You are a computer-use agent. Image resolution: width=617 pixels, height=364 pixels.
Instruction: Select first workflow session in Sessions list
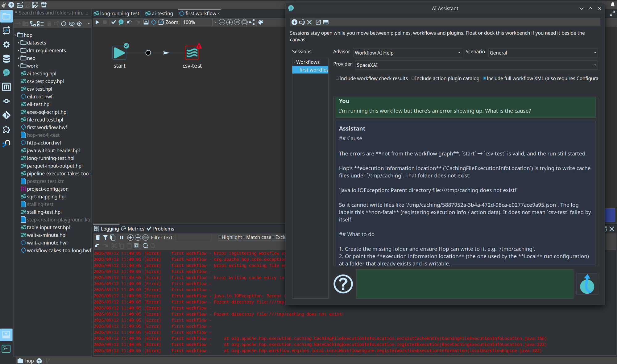310,70
